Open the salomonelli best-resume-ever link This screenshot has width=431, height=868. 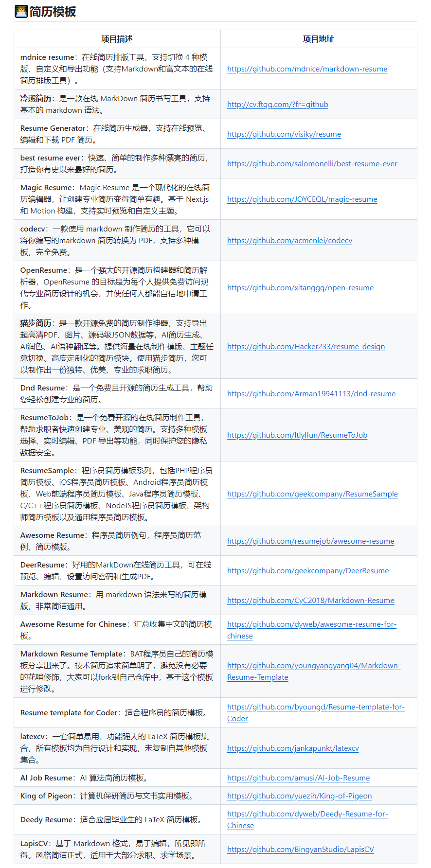pos(312,164)
